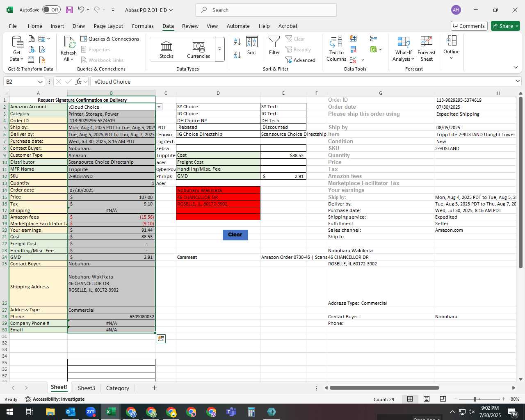Click the Undo arrow
The image size is (525, 420).
[81, 10]
